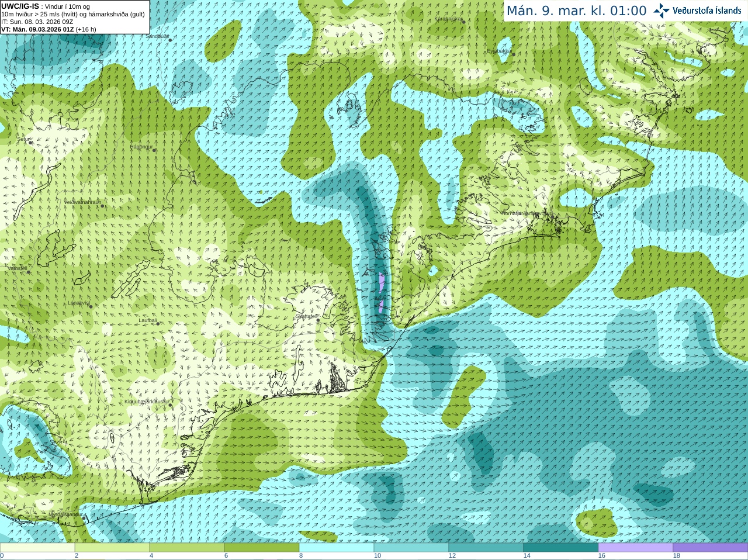Click the 6–8 m/s legend swatch
Screen dimensions: 748x560
[x=262, y=548]
